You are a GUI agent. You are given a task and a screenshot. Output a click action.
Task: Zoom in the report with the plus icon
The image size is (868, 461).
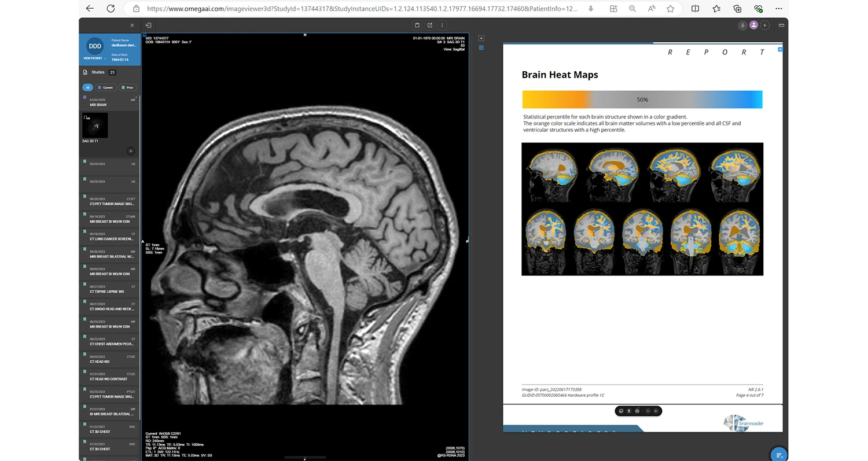(x=656, y=411)
